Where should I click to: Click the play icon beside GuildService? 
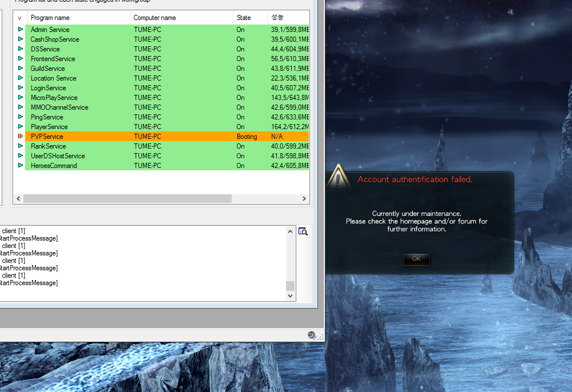21,68
